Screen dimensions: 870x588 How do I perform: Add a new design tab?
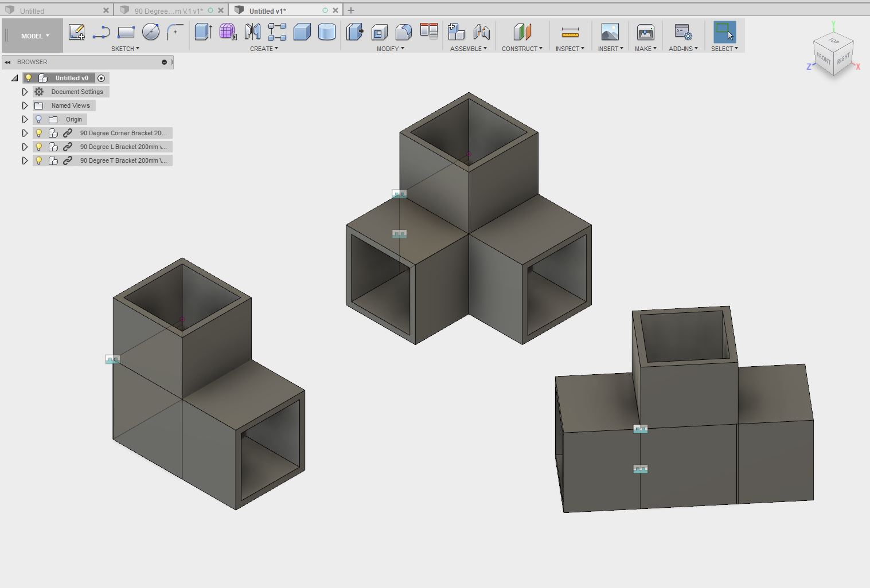point(351,10)
